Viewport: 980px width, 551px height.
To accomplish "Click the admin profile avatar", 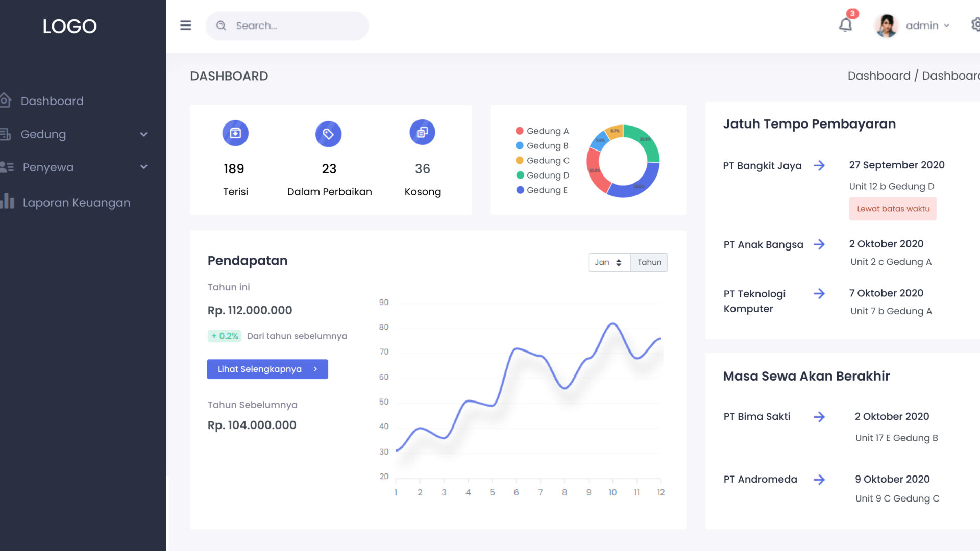I will coord(887,26).
